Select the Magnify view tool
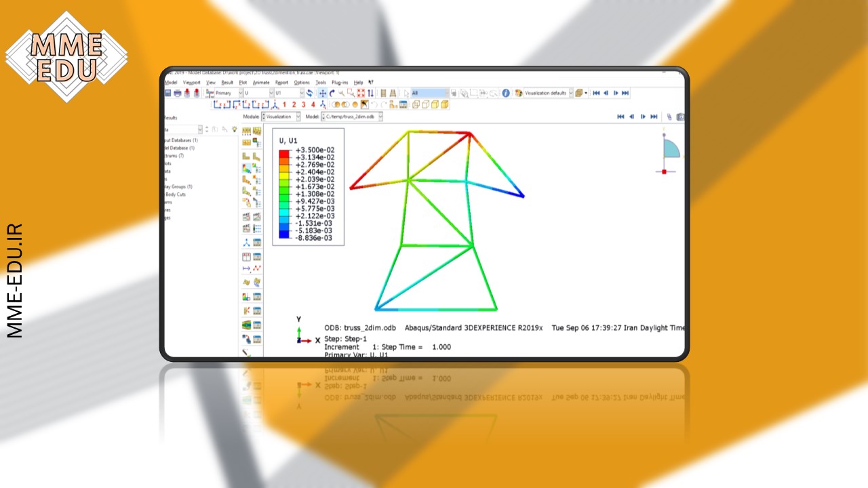The width and height of the screenshot is (868, 488). click(342, 93)
